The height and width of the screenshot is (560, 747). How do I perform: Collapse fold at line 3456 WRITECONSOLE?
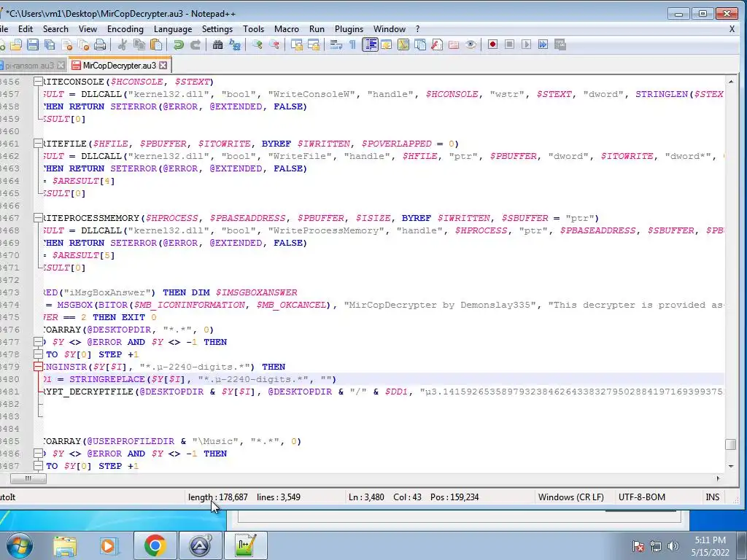click(38, 82)
